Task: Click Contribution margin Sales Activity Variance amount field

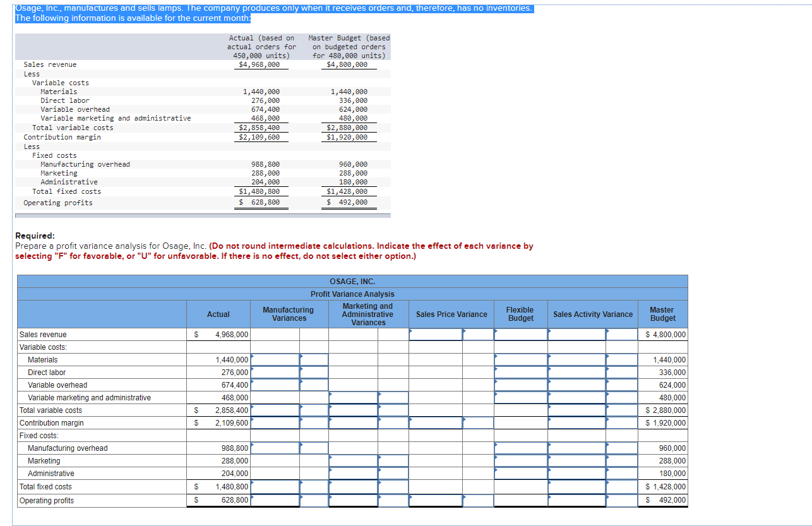Action: point(576,423)
